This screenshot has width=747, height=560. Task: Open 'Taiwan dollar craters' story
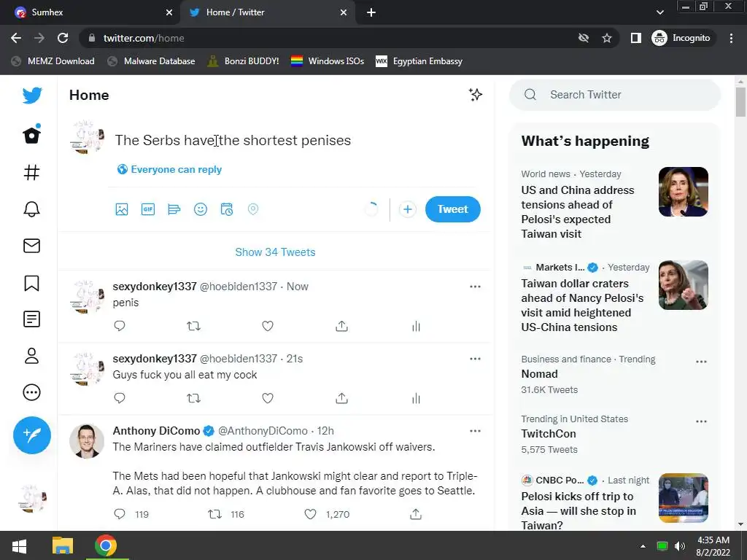(614, 297)
